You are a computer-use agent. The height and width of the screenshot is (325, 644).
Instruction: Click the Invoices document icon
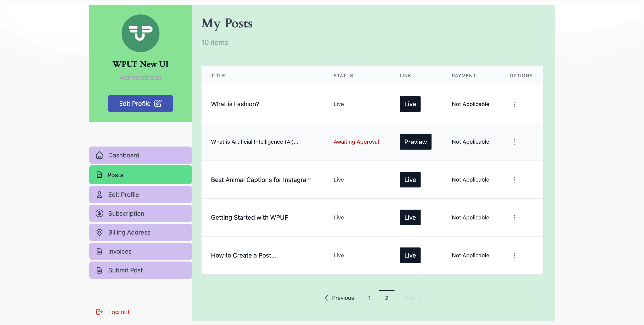tap(99, 251)
